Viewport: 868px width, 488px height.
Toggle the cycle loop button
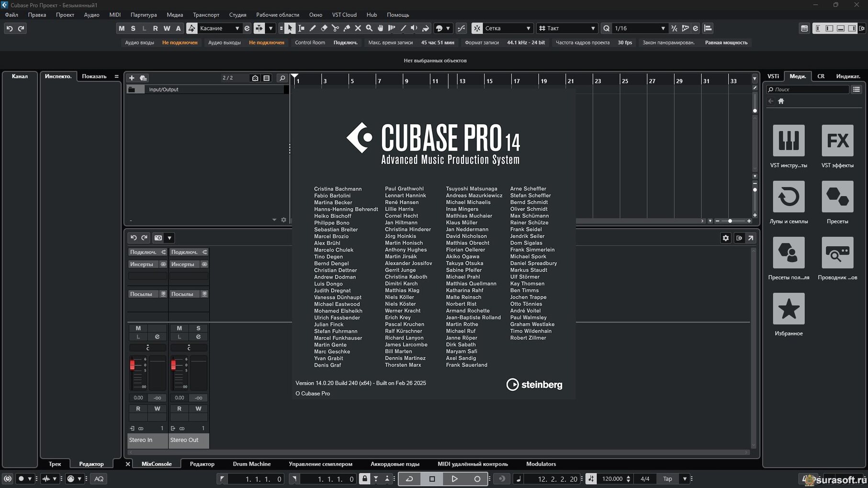click(409, 478)
